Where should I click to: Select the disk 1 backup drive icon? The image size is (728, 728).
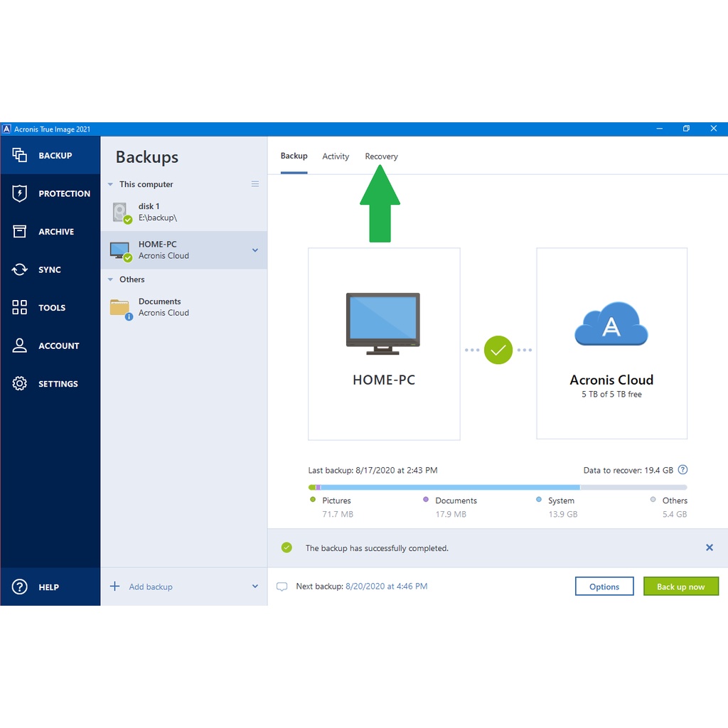click(x=122, y=213)
